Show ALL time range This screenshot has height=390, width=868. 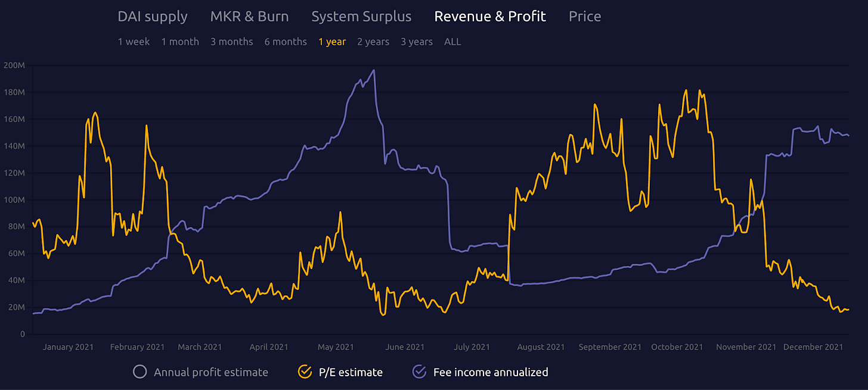tap(452, 42)
